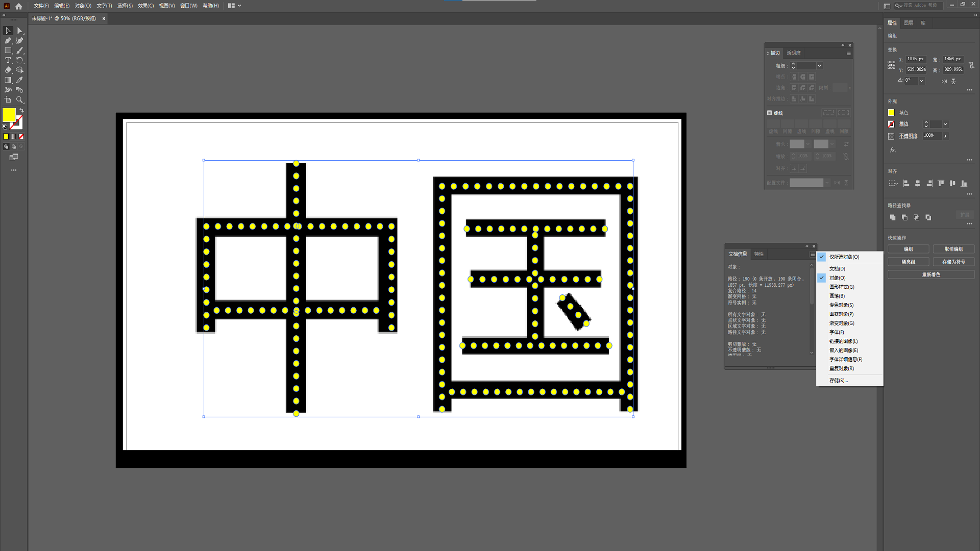Expand the opacity slider arrow
The width and height of the screenshot is (980, 551).
point(945,136)
